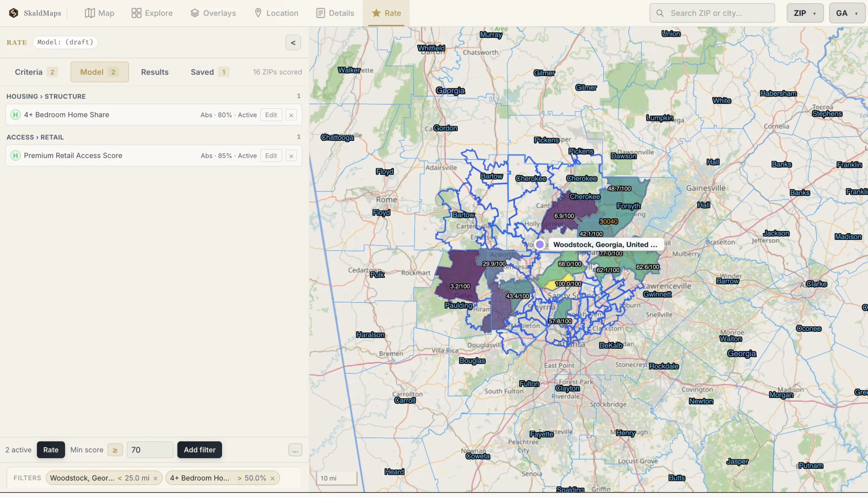Viewport: 868px width, 498px height.
Task: Switch to the Results sub-tab
Action: 155,72
